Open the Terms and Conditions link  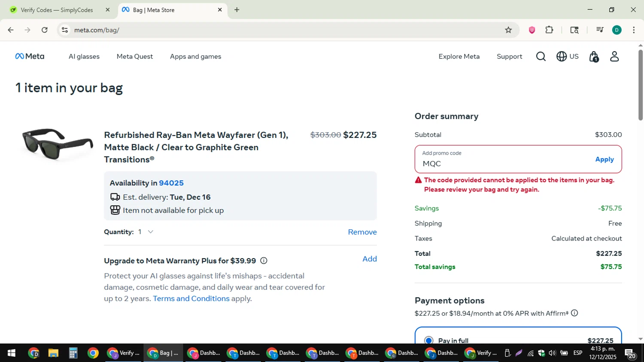[191, 298]
